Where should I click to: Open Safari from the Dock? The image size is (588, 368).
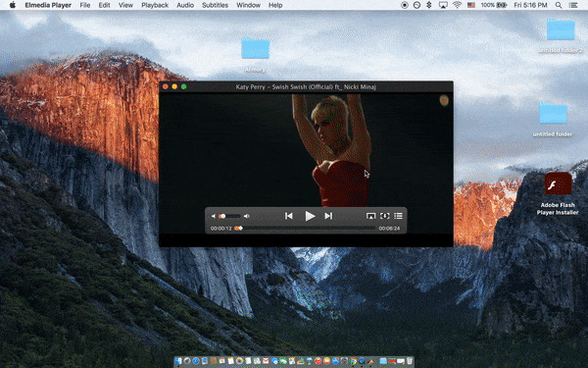(x=196, y=361)
